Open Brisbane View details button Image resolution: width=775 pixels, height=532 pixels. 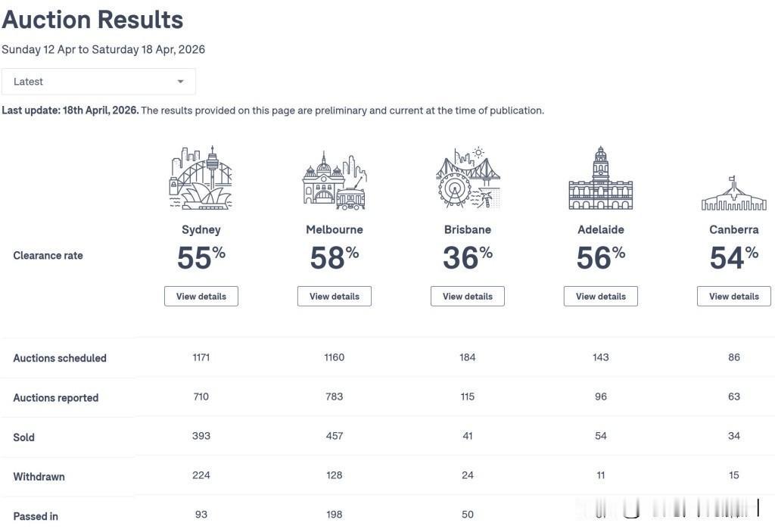click(x=468, y=296)
